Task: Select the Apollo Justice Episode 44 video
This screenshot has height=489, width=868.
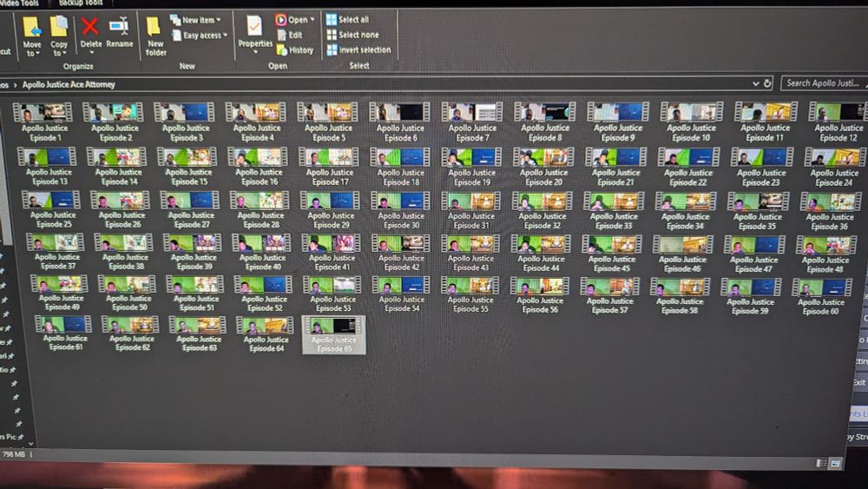Action: (x=541, y=253)
